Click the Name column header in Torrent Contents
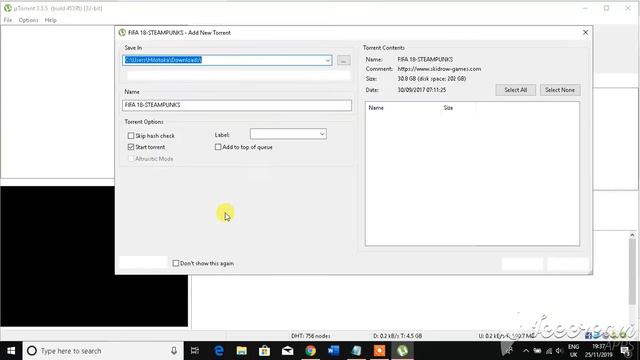640x360 pixels. 376,108
